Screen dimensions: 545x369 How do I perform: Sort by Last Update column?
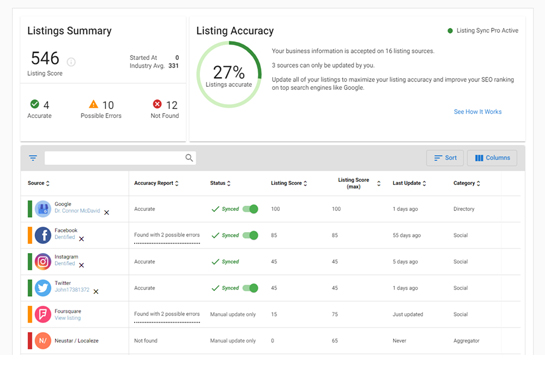pyautogui.click(x=409, y=183)
